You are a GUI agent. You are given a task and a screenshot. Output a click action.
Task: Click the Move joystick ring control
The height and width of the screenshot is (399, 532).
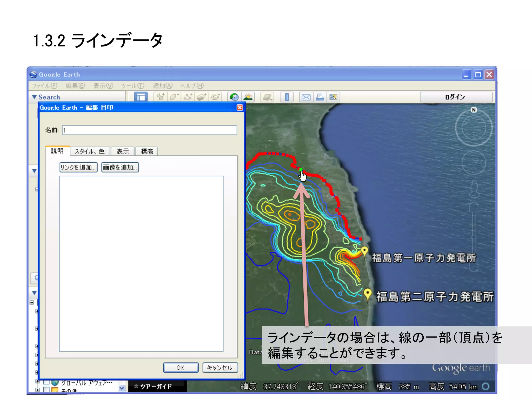pyautogui.click(x=474, y=163)
